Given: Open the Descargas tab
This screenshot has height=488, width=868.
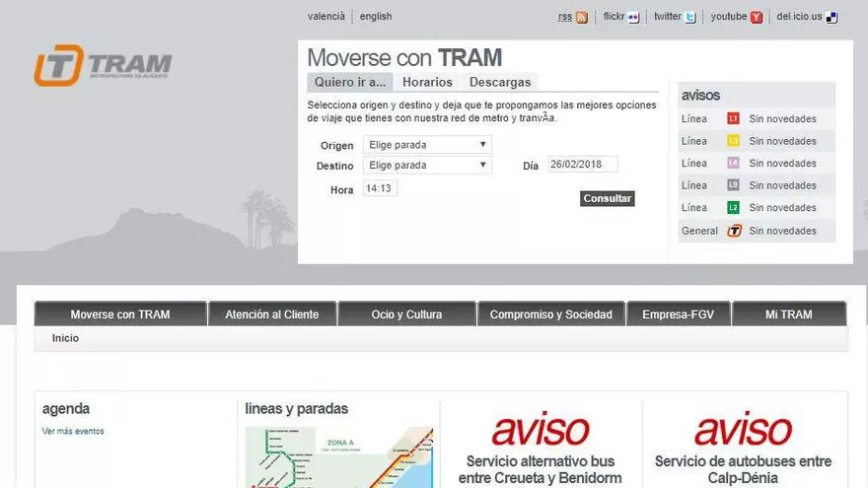Looking at the screenshot, I should [500, 83].
